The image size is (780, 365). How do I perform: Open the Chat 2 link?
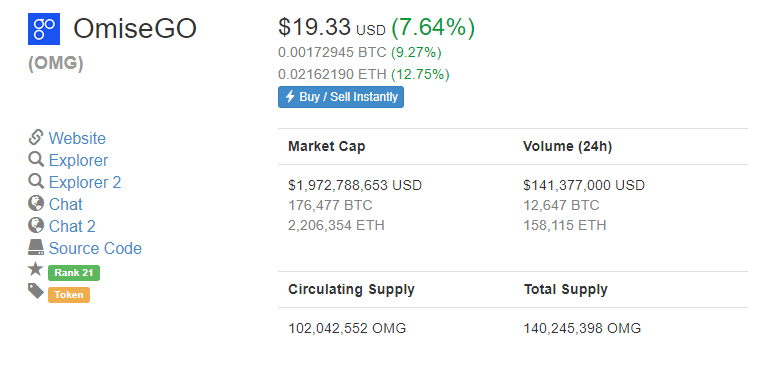point(72,226)
